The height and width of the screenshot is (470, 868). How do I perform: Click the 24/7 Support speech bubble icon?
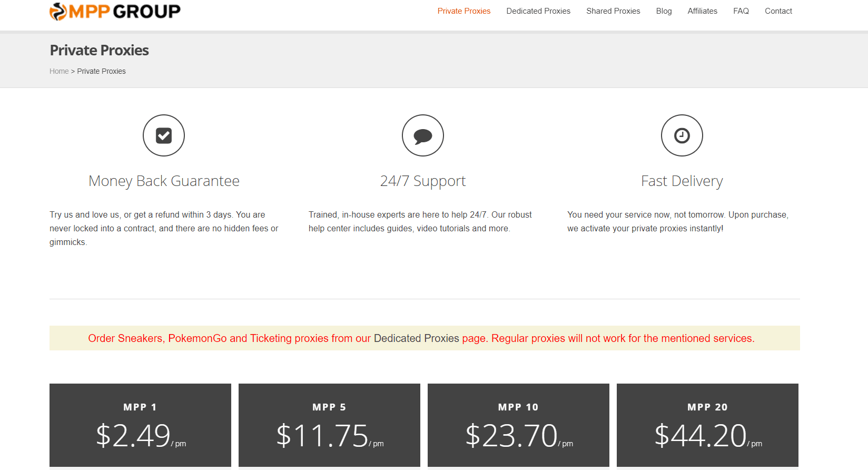pos(423,135)
